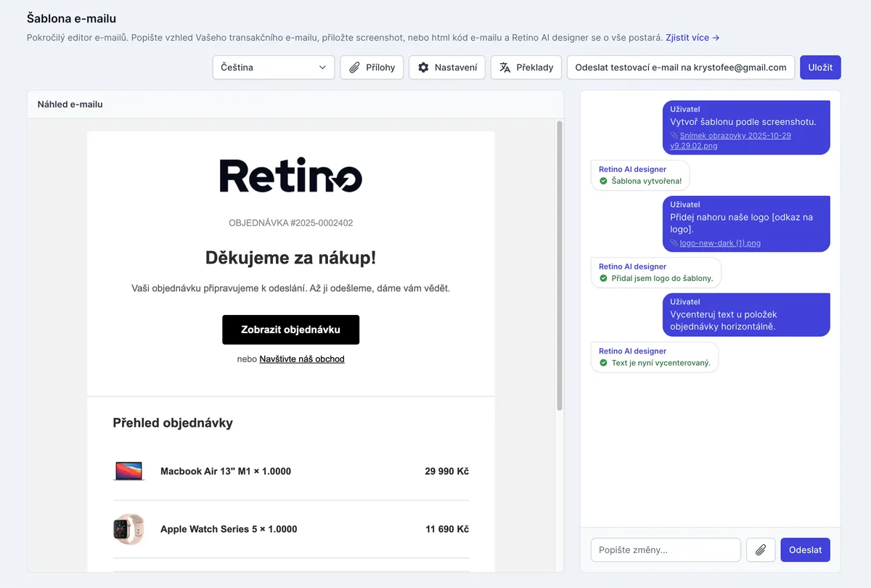The image size is (871, 588).
Task: Click the Uživatel message about centering text
Action: [x=746, y=314]
